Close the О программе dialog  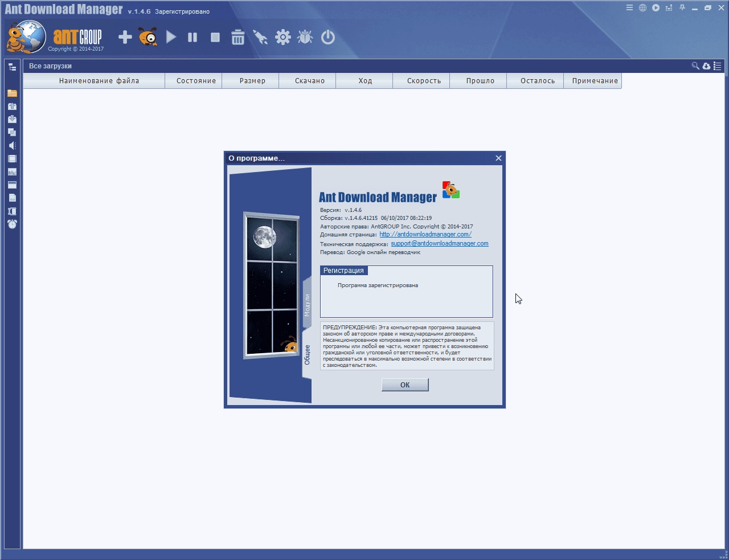[x=498, y=158]
